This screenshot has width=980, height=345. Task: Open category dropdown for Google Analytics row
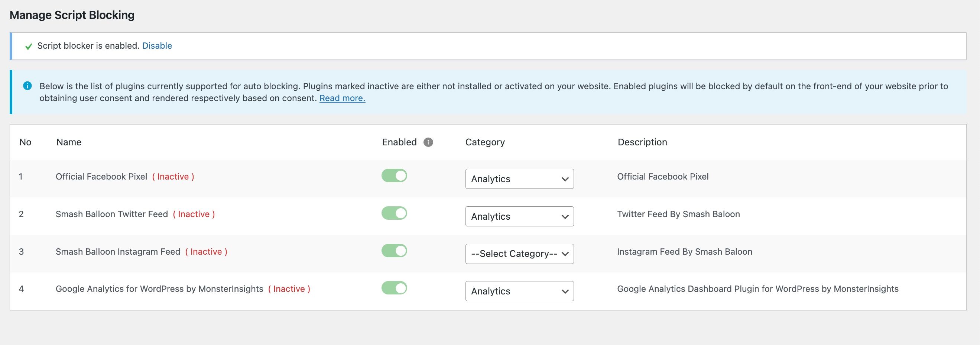tap(519, 291)
